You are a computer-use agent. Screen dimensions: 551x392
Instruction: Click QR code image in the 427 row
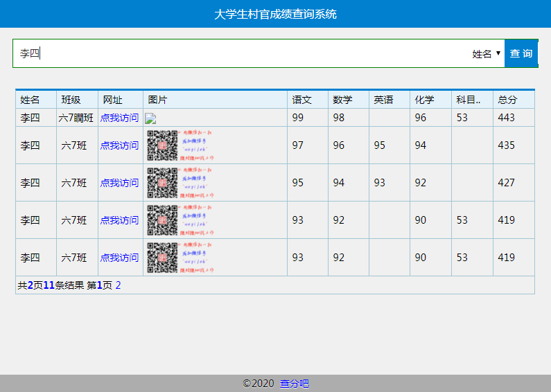coord(180,183)
